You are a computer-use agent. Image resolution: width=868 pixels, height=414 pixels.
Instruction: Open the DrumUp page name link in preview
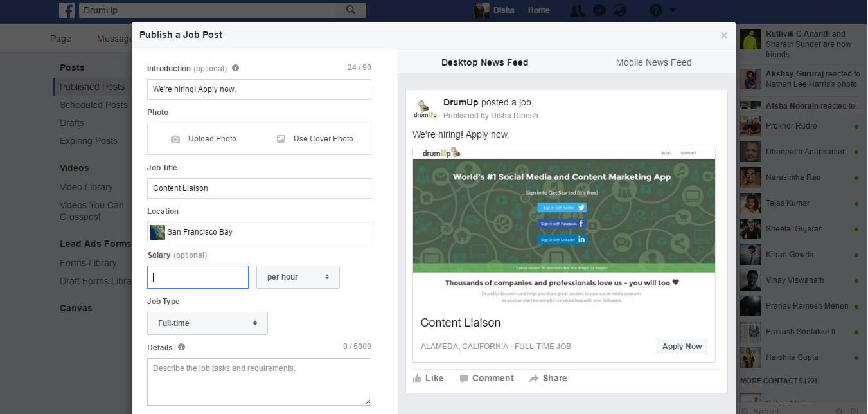point(461,102)
